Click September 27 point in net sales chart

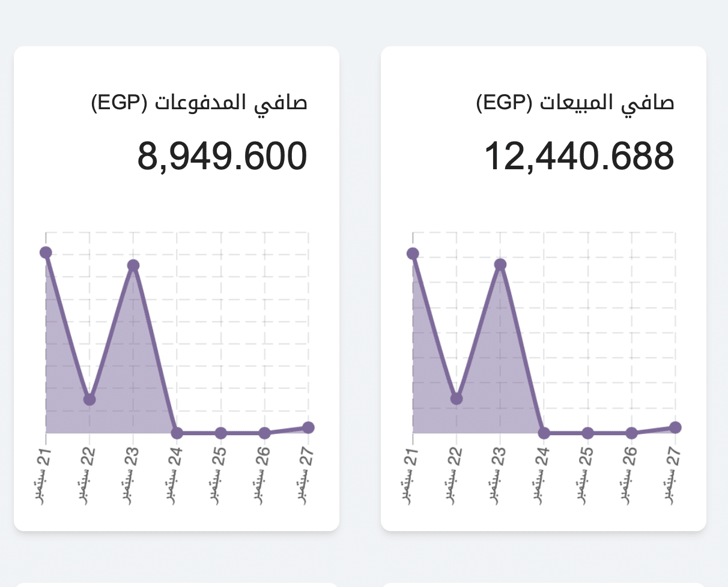675,427
